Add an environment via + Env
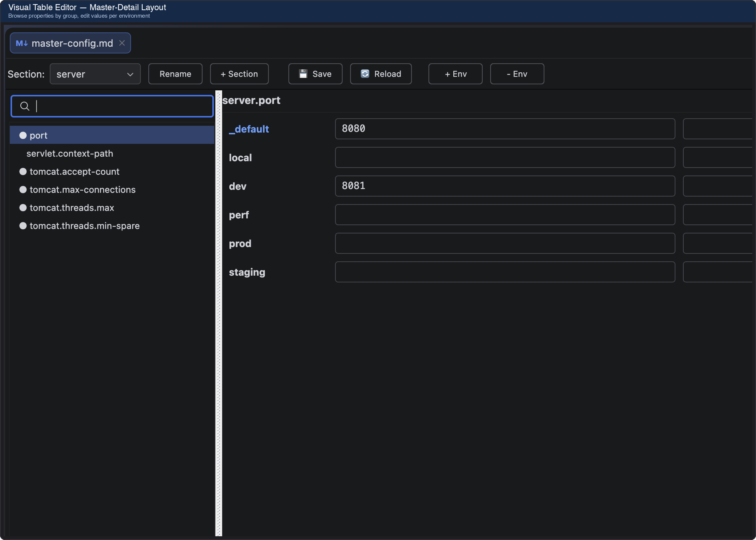The height and width of the screenshot is (540, 756). click(455, 74)
